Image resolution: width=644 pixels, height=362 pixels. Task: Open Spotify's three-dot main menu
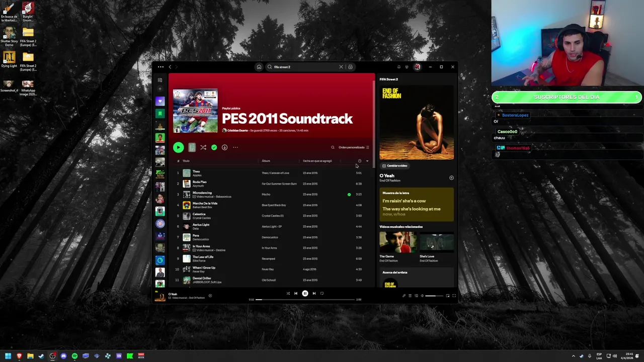point(160,67)
